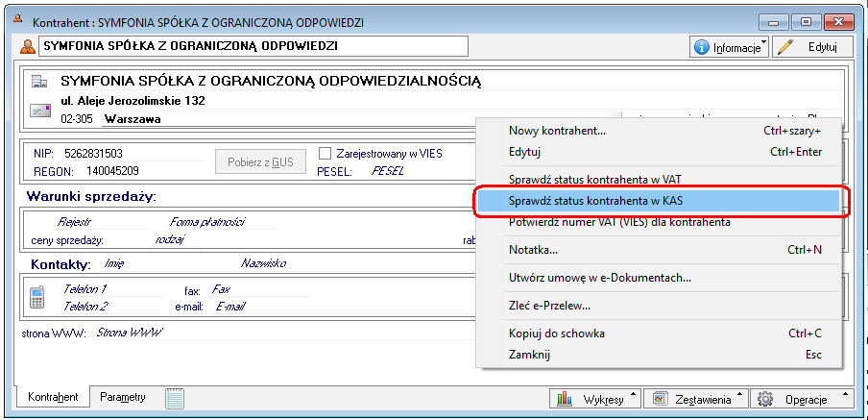
Task: Click the E-mail field
Action: [x=230, y=306]
